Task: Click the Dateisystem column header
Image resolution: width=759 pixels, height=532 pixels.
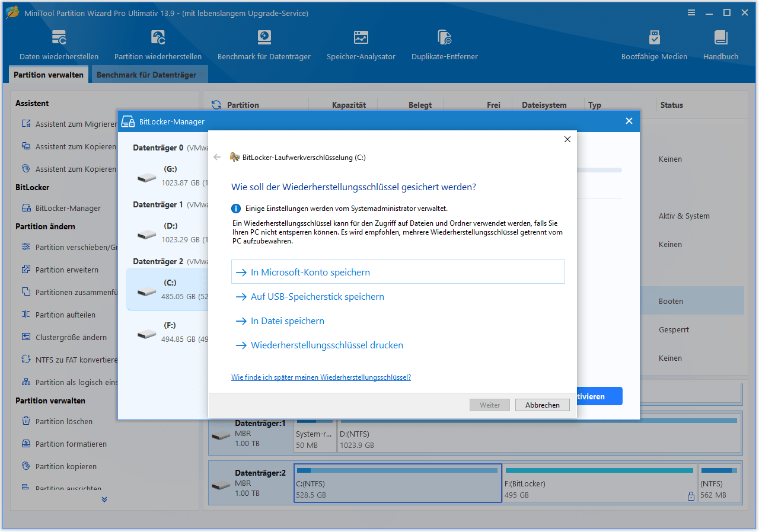Action: 544,105
